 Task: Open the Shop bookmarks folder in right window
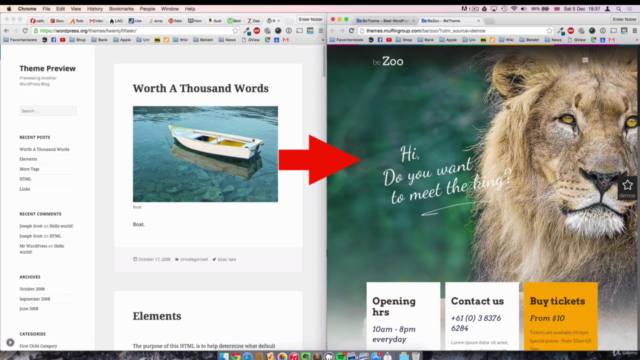tap(404, 40)
